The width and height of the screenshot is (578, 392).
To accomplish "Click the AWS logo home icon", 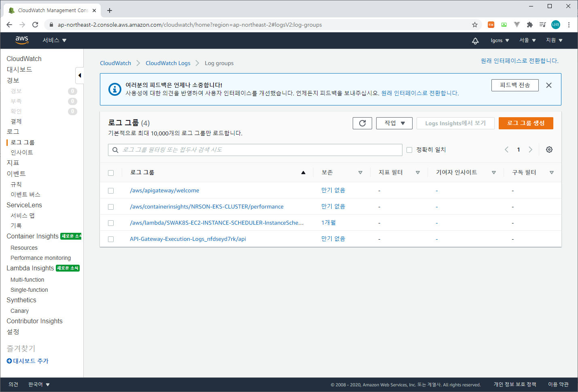I will pos(22,40).
